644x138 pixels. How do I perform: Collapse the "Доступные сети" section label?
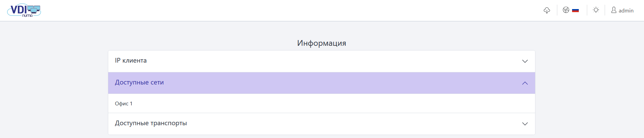click(139, 82)
